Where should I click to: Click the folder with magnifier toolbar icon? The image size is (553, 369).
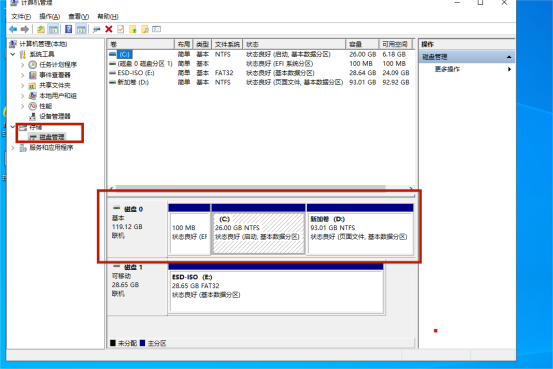[145, 29]
